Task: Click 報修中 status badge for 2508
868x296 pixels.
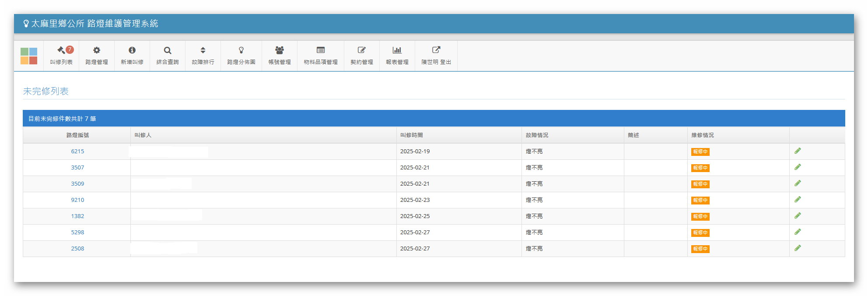Action: pos(700,249)
